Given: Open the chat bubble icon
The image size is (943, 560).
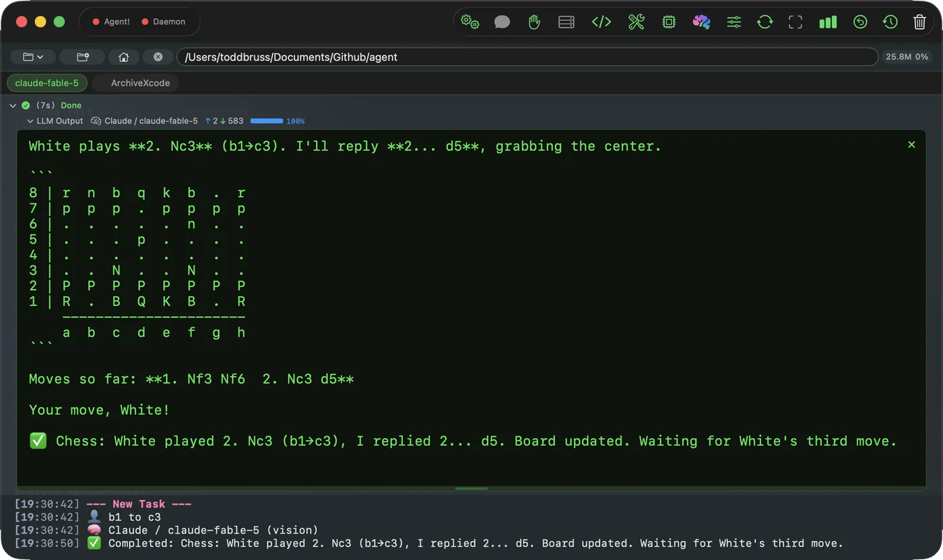Looking at the screenshot, I should pyautogui.click(x=502, y=22).
